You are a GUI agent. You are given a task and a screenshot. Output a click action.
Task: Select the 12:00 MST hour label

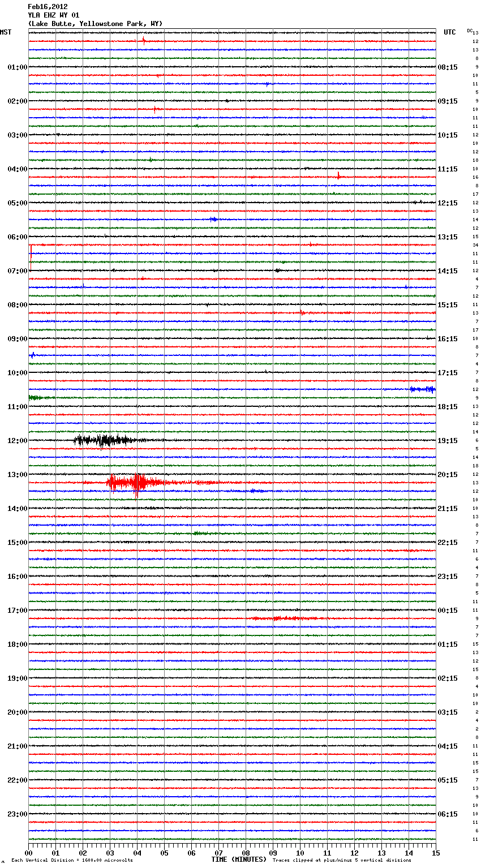coord(18,441)
